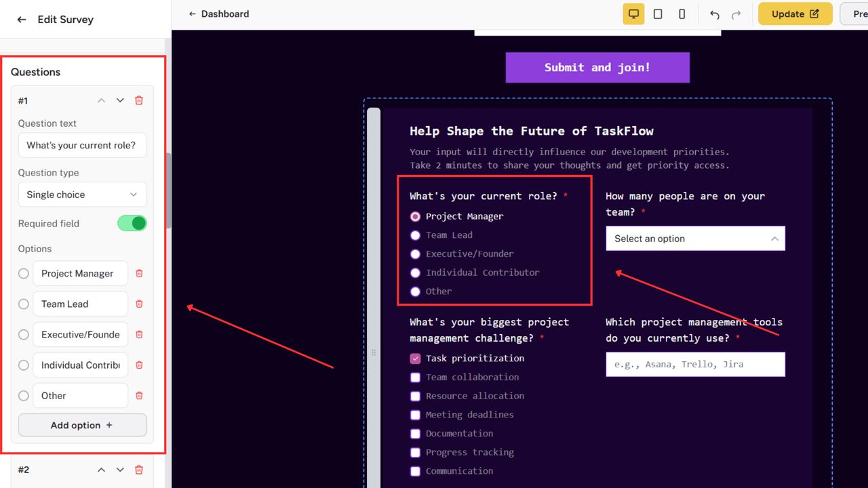
Task: Open the Question type dropdown
Action: click(x=82, y=195)
